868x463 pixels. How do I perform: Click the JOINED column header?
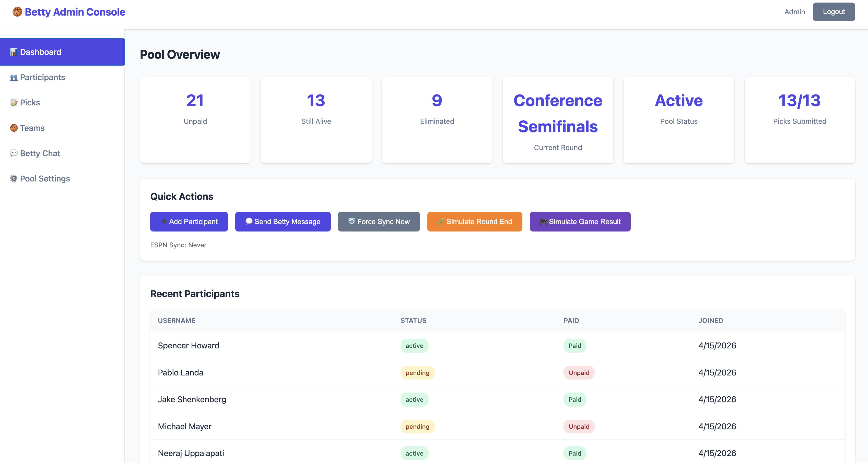711,321
